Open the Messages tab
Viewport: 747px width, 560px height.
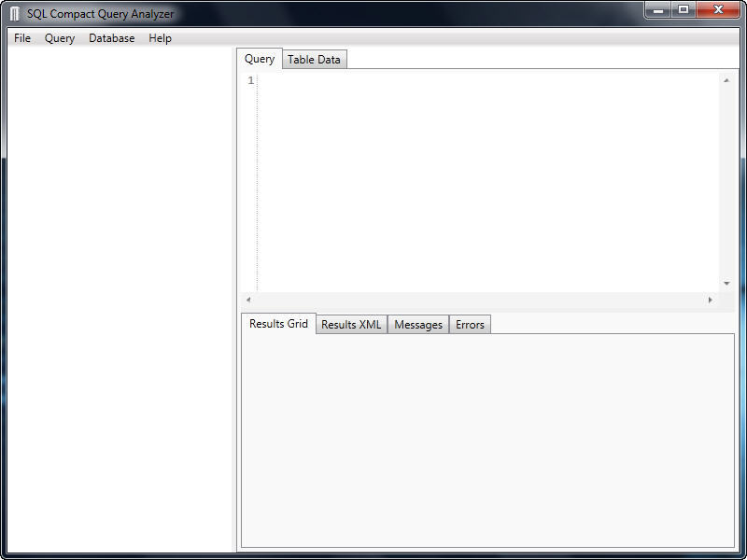point(418,325)
